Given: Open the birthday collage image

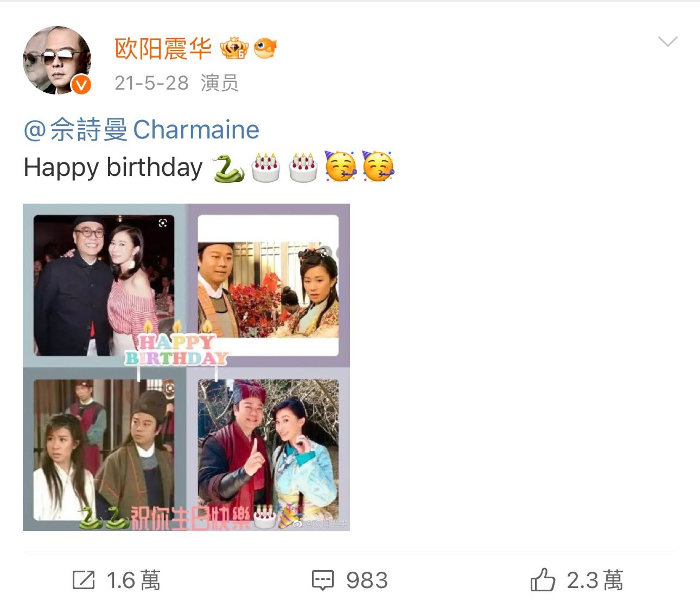Looking at the screenshot, I should (186, 367).
